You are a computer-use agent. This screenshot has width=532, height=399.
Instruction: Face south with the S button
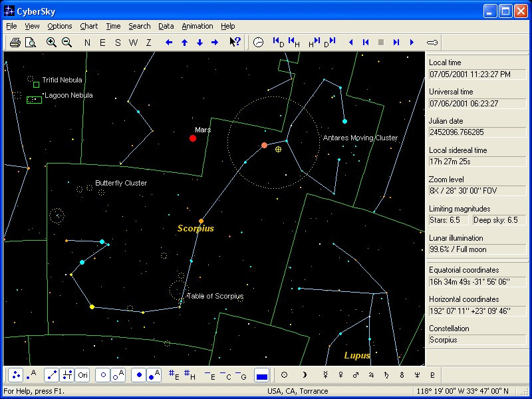click(118, 43)
